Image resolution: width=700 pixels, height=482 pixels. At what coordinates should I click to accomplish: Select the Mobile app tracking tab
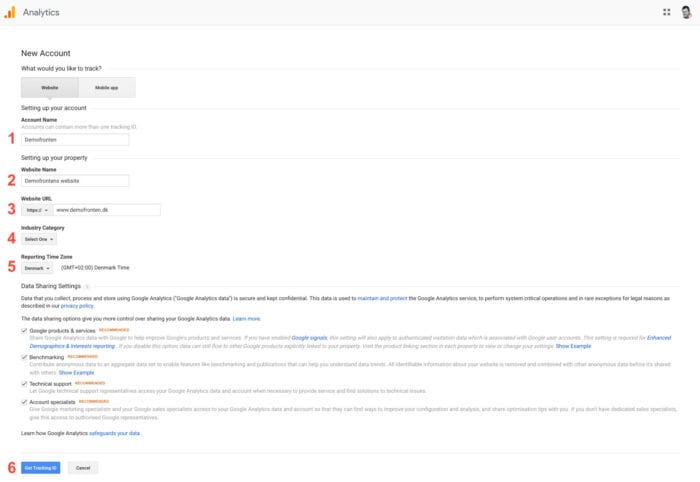click(x=107, y=87)
